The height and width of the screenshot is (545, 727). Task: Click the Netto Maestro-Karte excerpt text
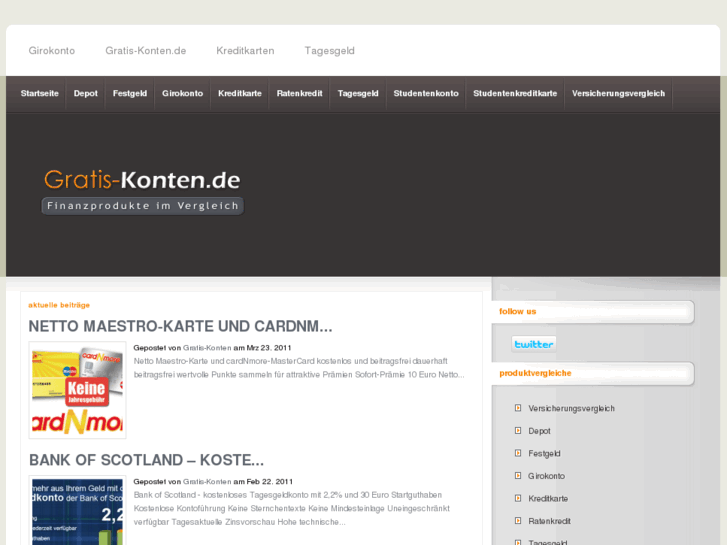point(299,368)
